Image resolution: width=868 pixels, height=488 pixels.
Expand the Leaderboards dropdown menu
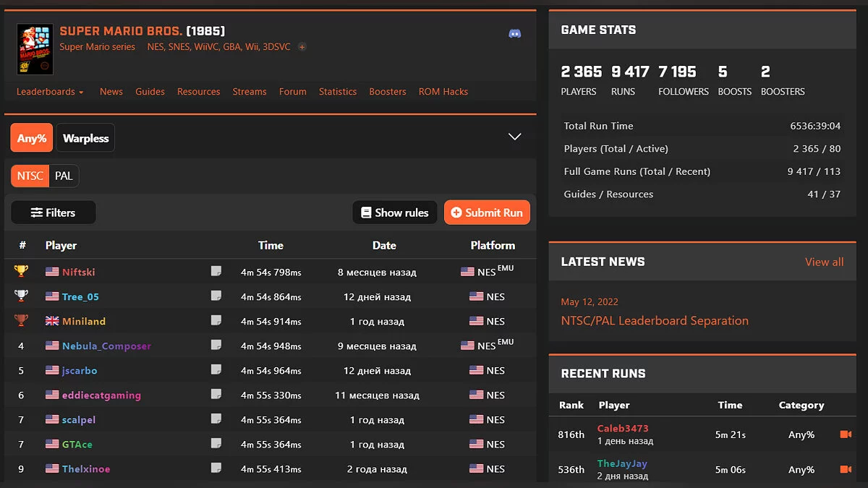click(x=50, y=92)
